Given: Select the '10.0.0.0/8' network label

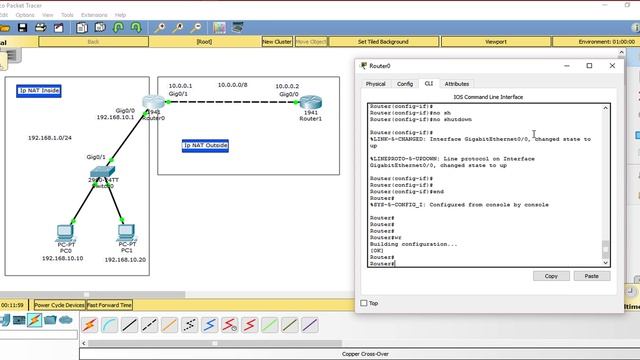Looking at the screenshot, I should coord(232,85).
